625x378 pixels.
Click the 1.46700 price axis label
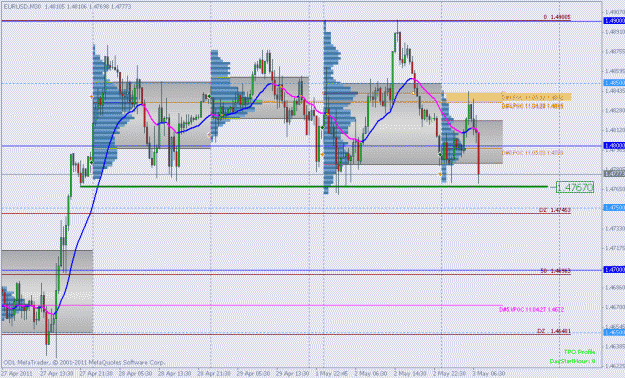[x=614, y=307]
